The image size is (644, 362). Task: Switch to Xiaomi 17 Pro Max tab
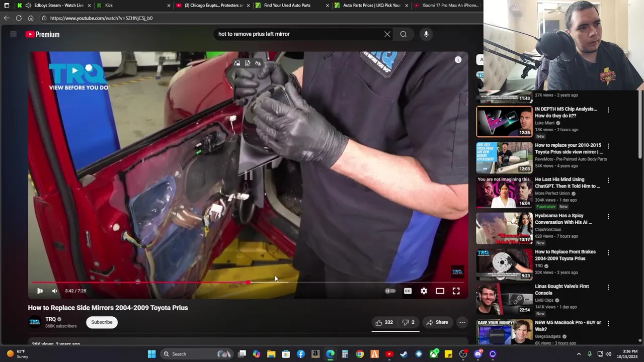[x=447, y=6]
